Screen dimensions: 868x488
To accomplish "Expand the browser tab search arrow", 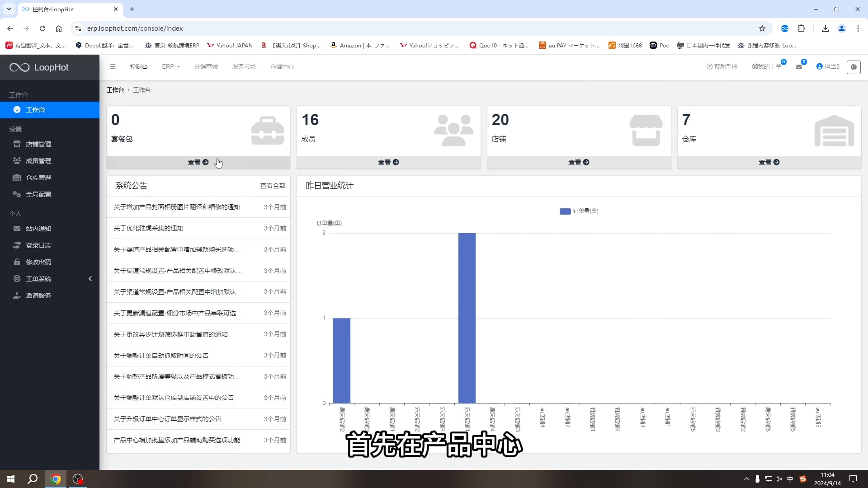I will coord(9,9).
